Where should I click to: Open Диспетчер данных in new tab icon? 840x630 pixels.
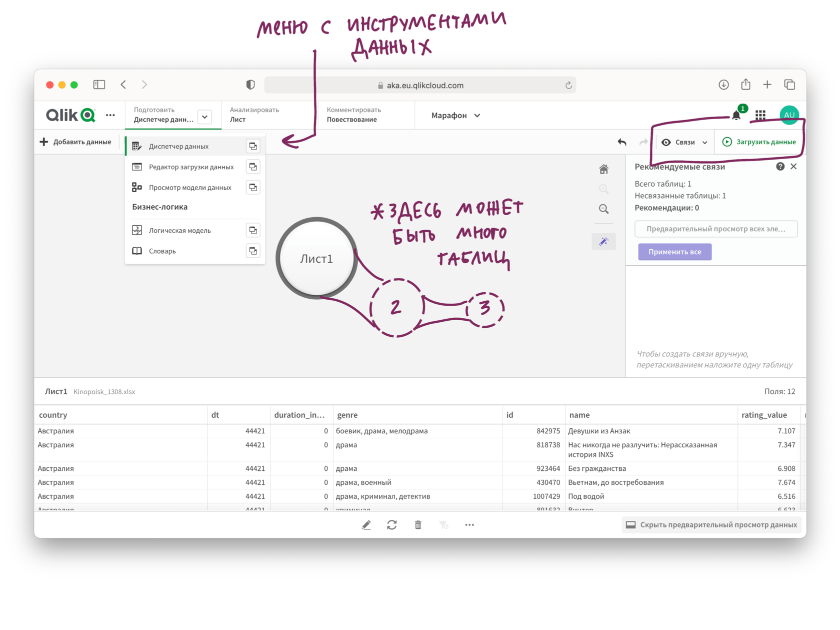pyautogui.click(x=253, y=146)
